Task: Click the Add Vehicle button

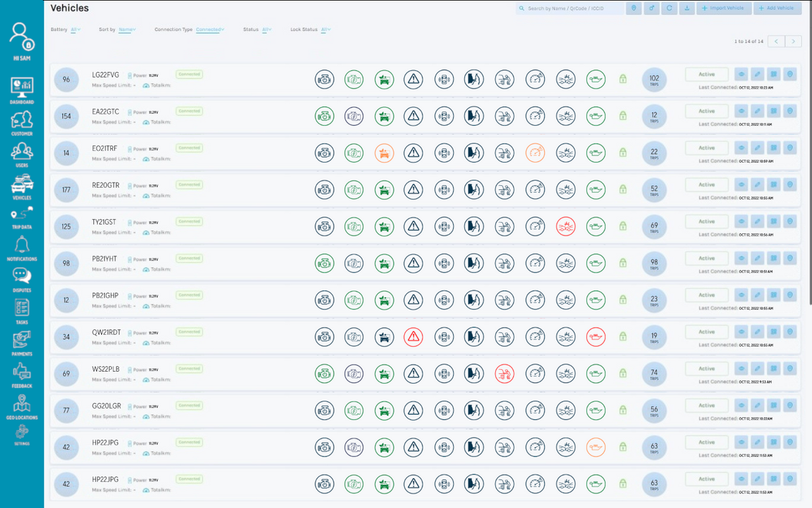Action: pyautogui.click(x=777, y=8)
